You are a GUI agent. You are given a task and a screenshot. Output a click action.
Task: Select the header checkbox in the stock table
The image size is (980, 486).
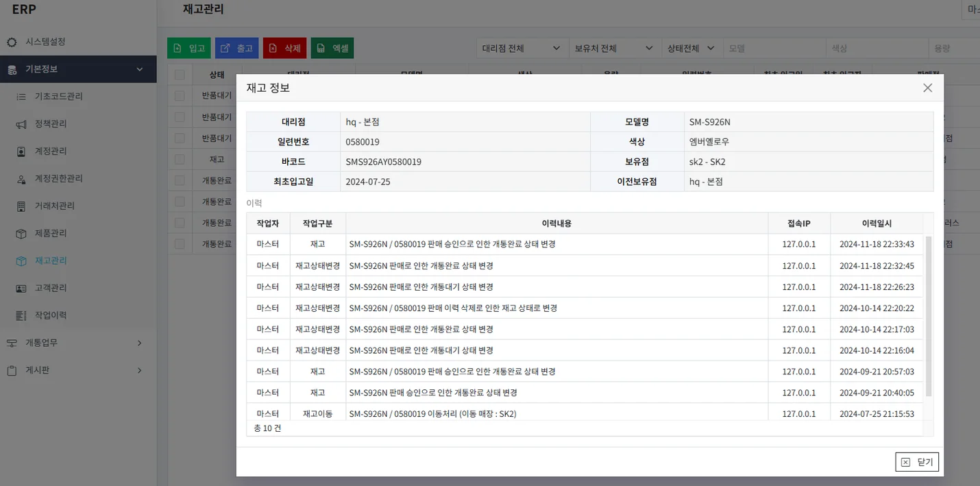point(180,74)
